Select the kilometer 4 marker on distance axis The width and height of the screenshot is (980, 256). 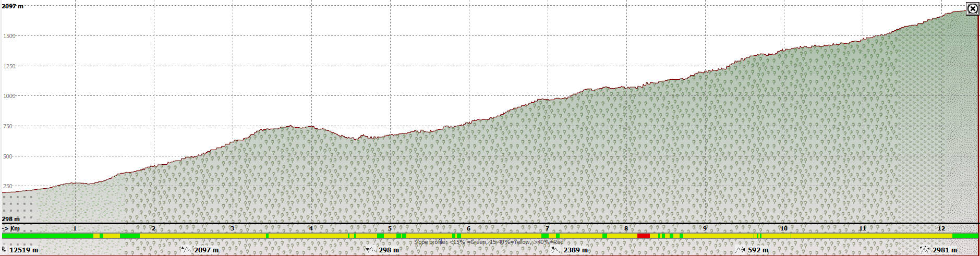(311, 228)
